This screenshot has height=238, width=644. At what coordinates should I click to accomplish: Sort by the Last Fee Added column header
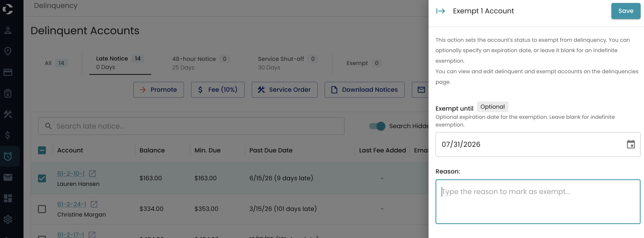(x=382, y=150)
